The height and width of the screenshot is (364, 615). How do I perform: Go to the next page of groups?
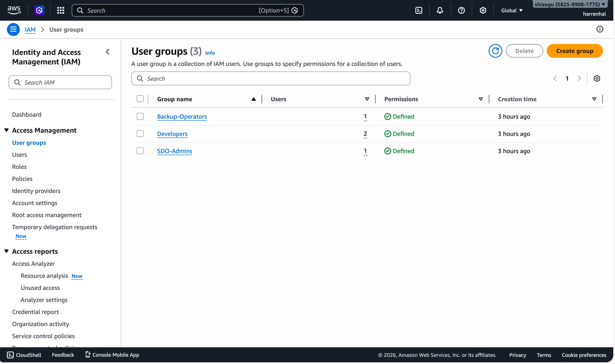point(579,78)
